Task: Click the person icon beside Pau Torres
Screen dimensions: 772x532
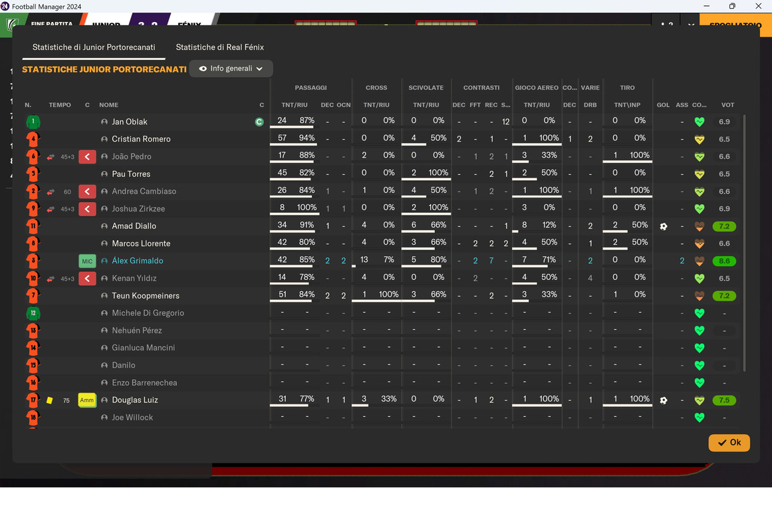Action: [x=104, y=174]
